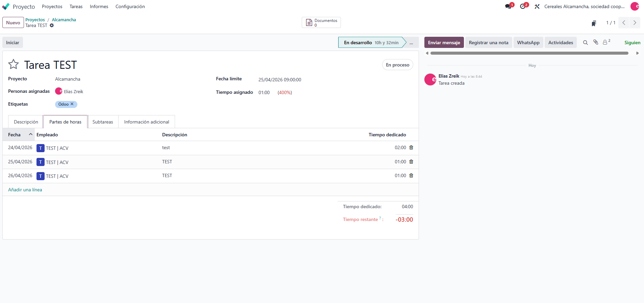Viewport: 644px width, 303px height.
Task: Click Añadir una línea link
Action: (x=25, y=190)
